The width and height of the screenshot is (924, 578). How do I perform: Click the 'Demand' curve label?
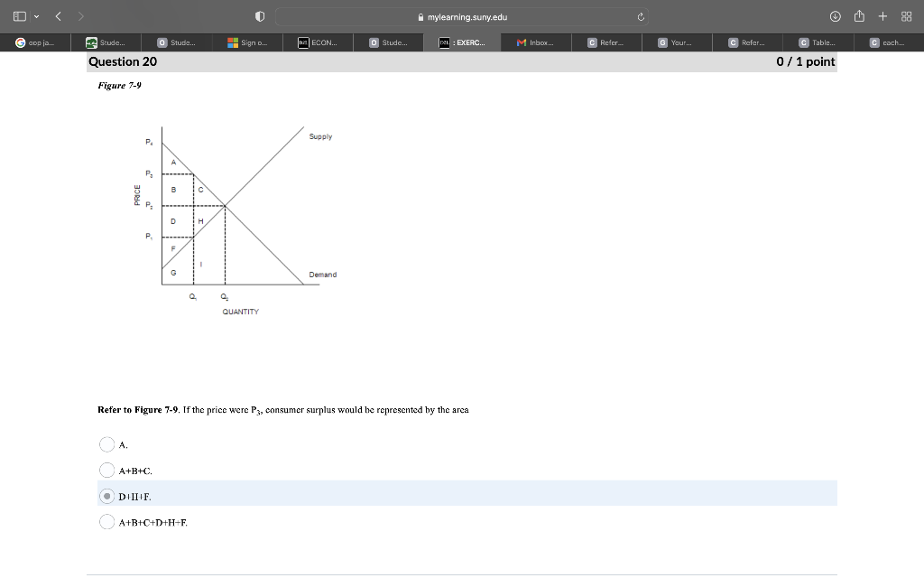(323, 275)
